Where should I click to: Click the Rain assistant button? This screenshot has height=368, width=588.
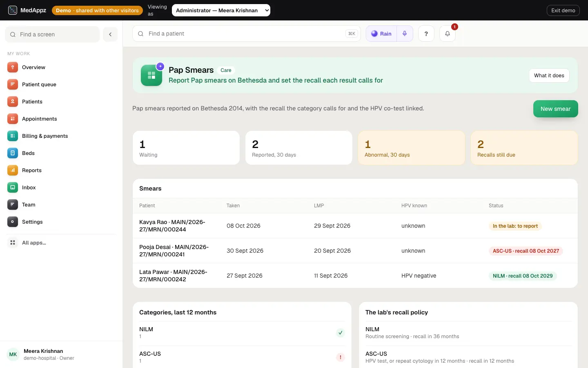pos(381,34)
